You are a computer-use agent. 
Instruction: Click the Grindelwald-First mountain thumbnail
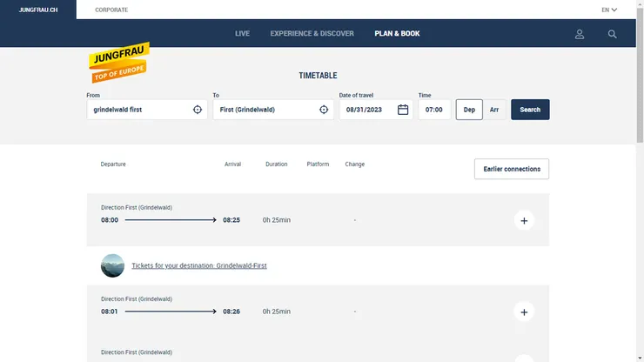[112, 265]
